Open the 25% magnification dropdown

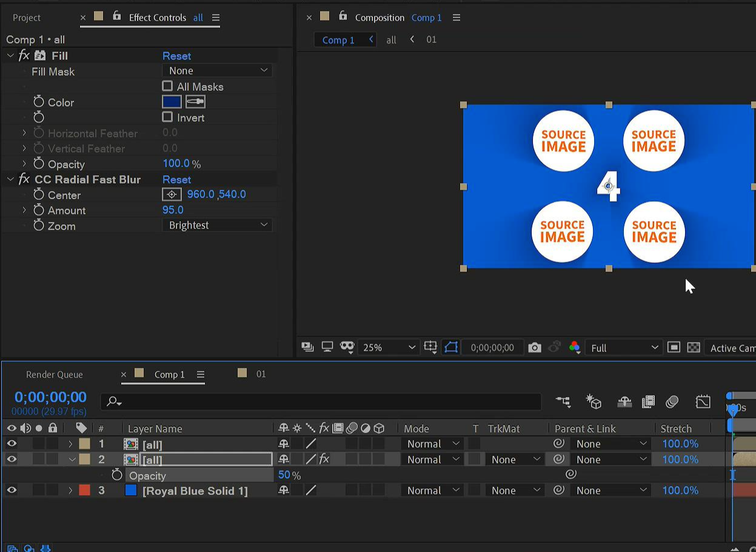[x=388, y=347]
